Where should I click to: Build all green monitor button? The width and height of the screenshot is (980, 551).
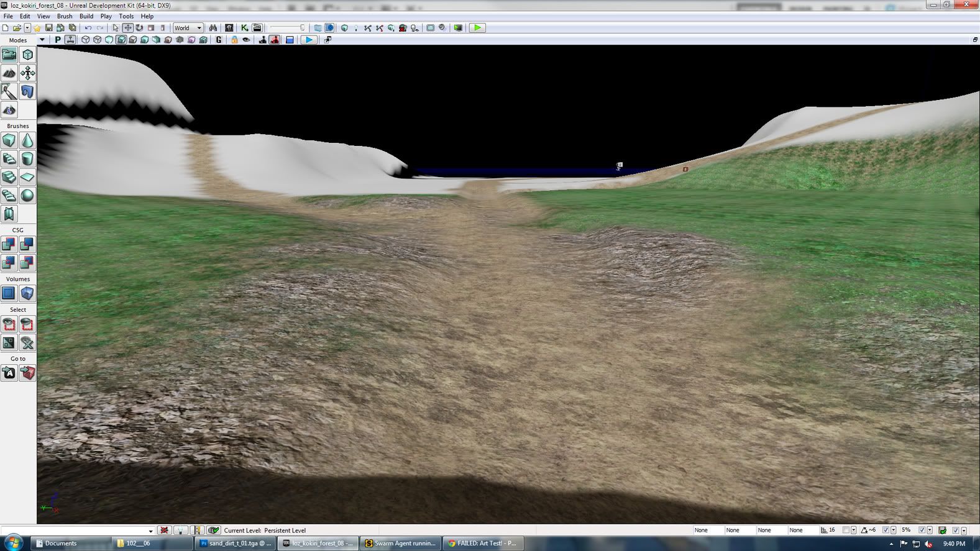click(x=458, y=28)
